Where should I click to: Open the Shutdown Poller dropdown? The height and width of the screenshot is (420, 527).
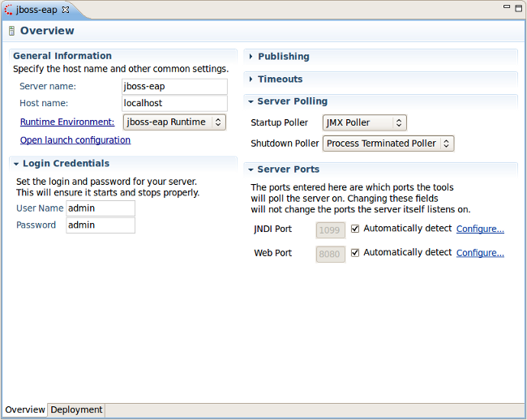388,144
